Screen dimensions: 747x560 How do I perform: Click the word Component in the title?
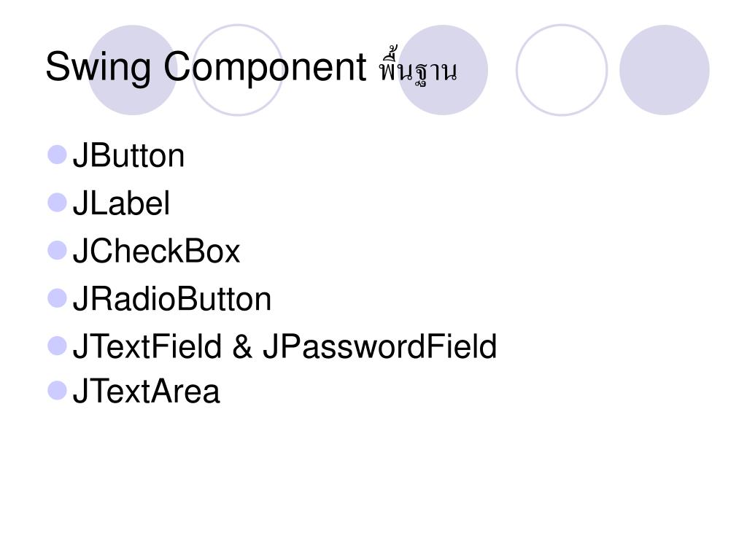point(265,68)
